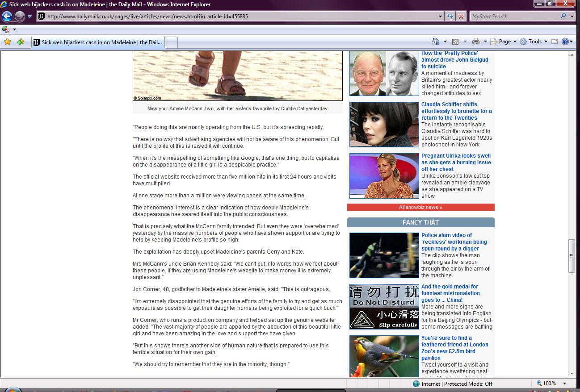Go to Home page icon
This screenshot has height=392, width=580.
pos(436,42)
